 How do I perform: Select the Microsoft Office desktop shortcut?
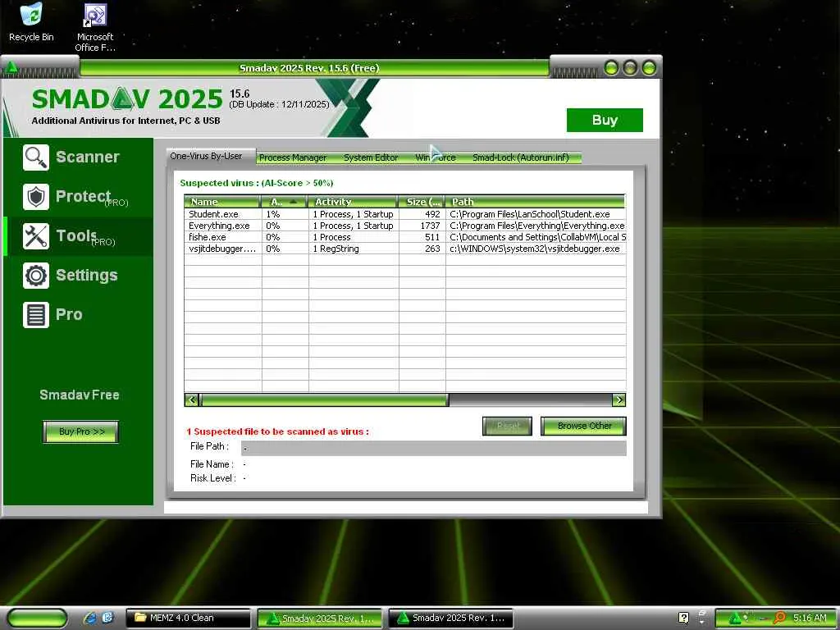(95, 28)
